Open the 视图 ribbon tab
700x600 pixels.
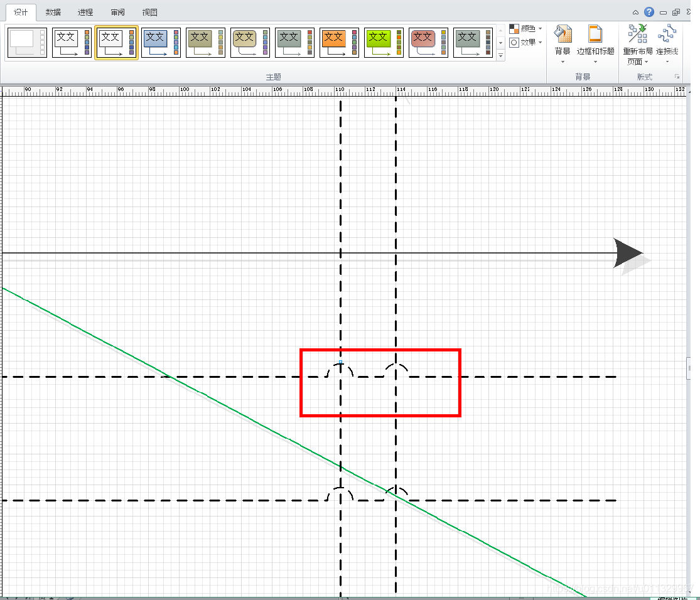pos(150,13)
